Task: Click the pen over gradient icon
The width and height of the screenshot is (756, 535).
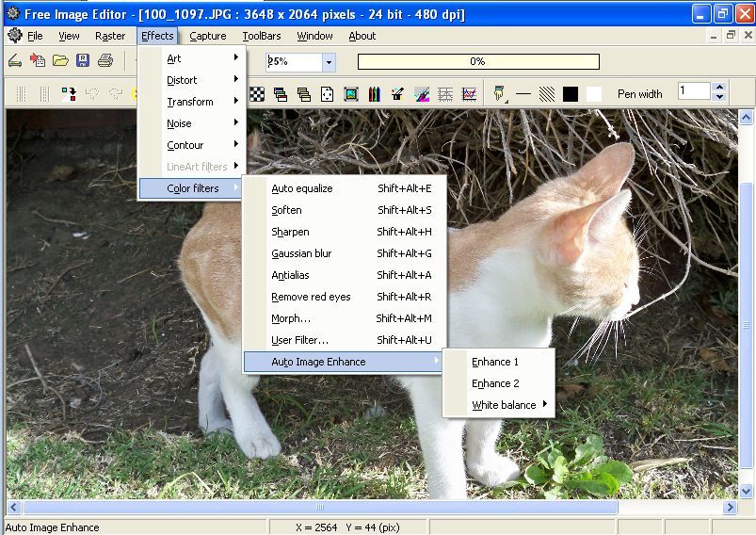Action: (422, 94)
